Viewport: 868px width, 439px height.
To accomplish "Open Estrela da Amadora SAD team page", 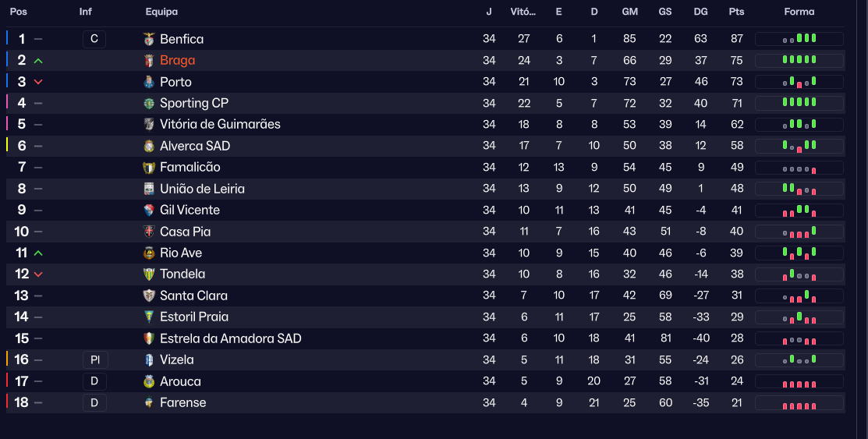I will click(x=230, y=338).
